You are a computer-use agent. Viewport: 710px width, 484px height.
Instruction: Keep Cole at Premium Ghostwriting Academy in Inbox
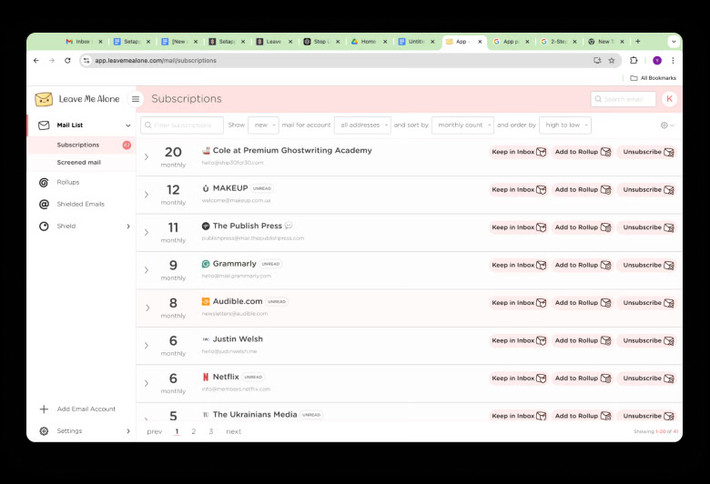tap(518, 152)
